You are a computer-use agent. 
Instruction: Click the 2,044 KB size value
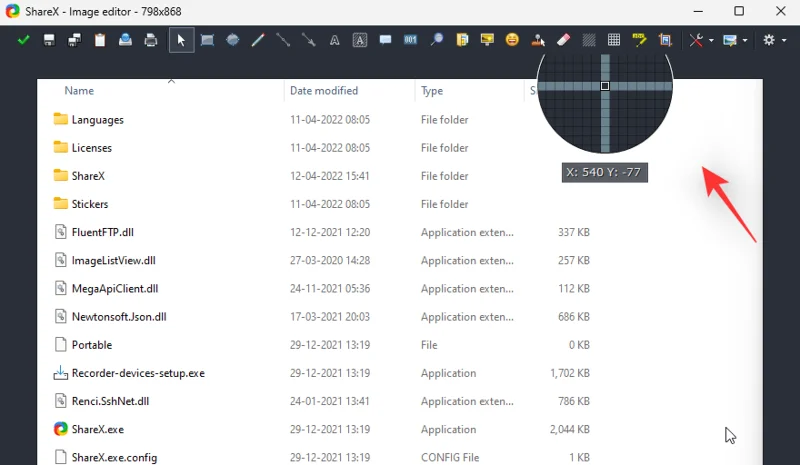570,429
